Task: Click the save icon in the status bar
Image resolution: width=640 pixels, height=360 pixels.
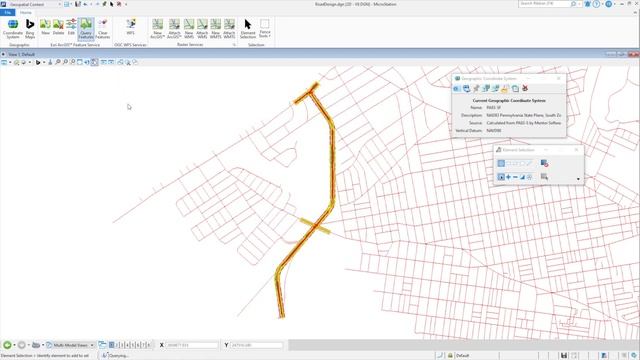Action: pos(564,356)
